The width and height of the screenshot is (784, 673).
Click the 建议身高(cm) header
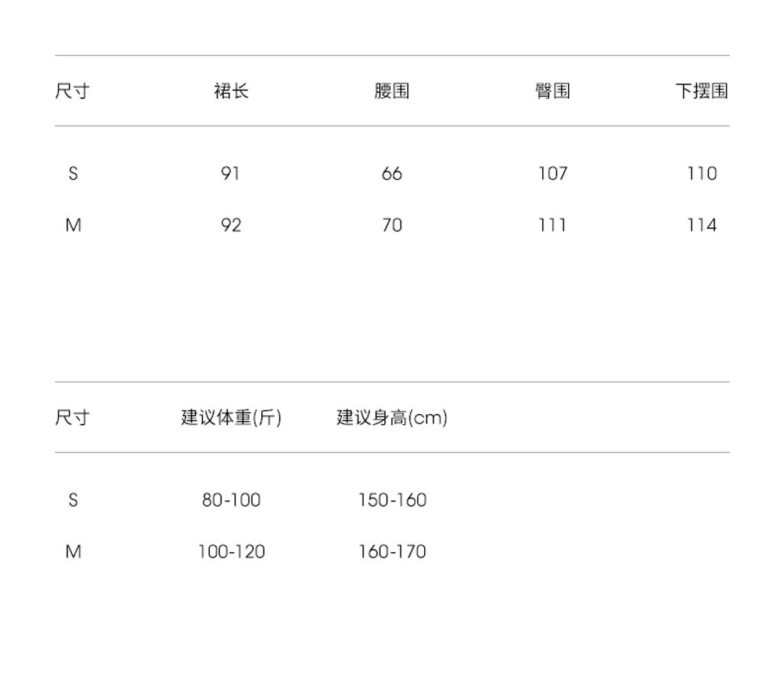392,417
